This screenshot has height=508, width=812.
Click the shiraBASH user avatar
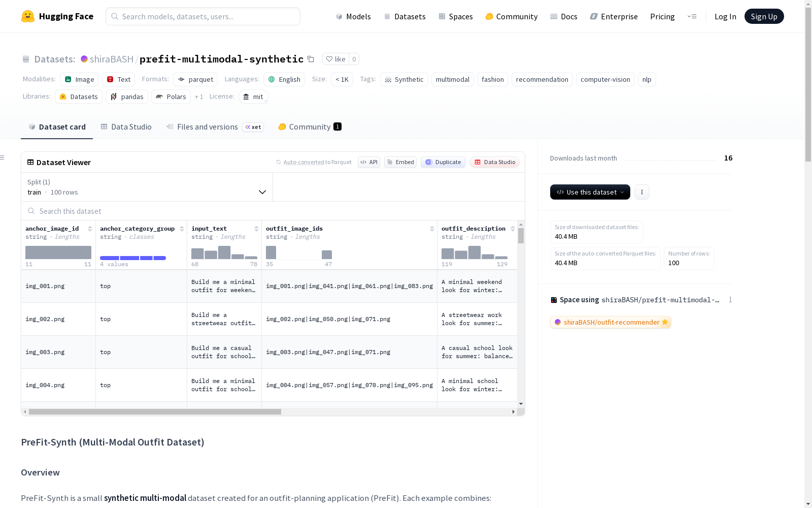(x=84, y=59)
